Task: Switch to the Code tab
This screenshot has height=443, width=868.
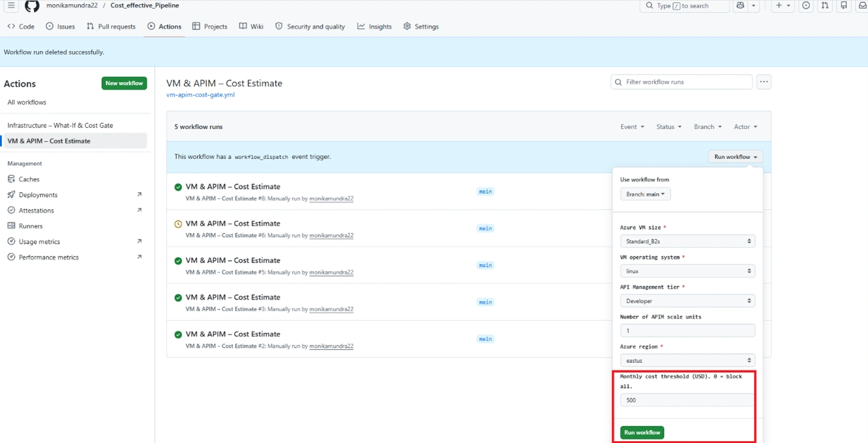Action: (21, 27)
